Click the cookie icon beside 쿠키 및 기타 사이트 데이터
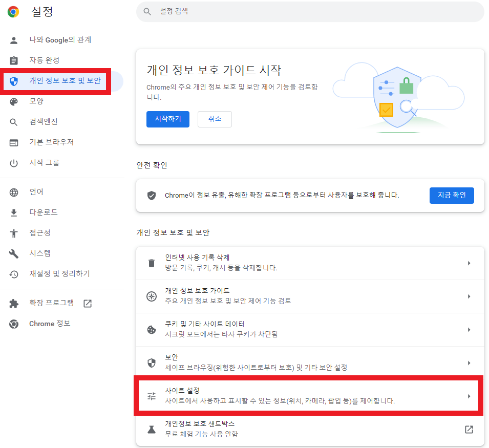The width and height of the screenshot is (489, 448). pos(151,330)
